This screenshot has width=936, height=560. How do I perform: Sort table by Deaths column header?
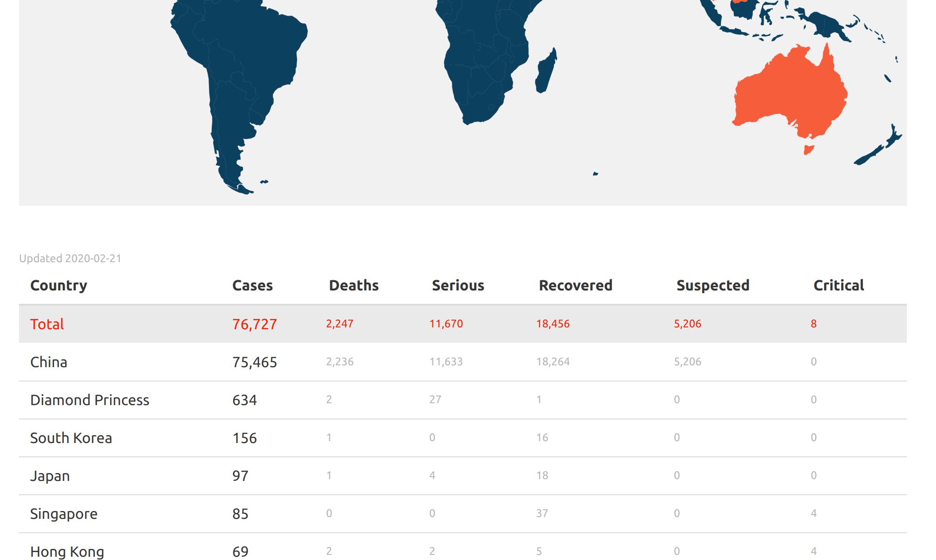[x=353, y=285]
